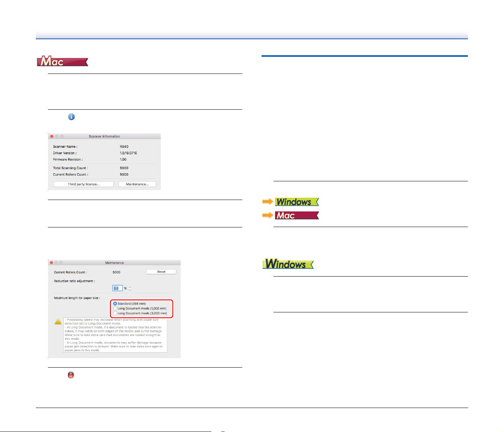The width and height of the screenshot is (504, 432).
Task: Click the Maintenance window title bar
Action: pos(114,262)
